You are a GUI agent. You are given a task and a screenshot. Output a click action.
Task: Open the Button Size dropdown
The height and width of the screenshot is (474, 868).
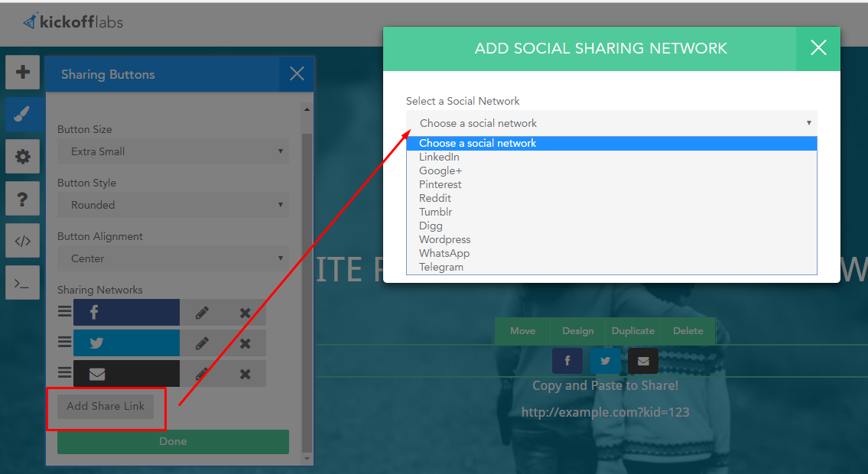[x=174, y=151]
